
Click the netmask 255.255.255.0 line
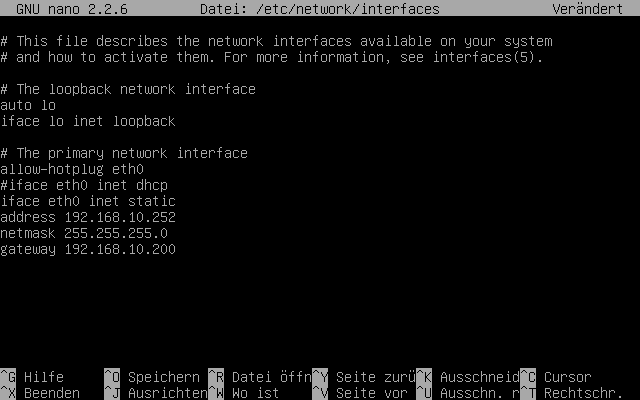click(84, 233)
